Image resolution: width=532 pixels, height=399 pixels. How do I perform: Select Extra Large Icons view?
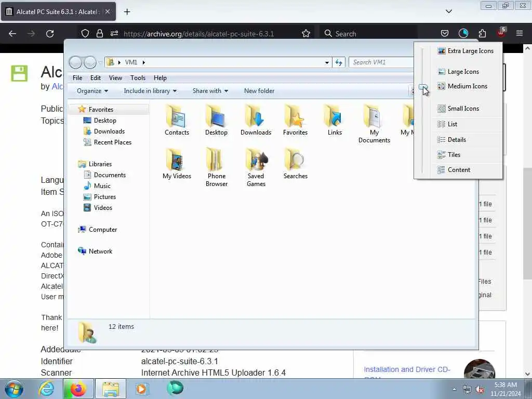(466, 51)
